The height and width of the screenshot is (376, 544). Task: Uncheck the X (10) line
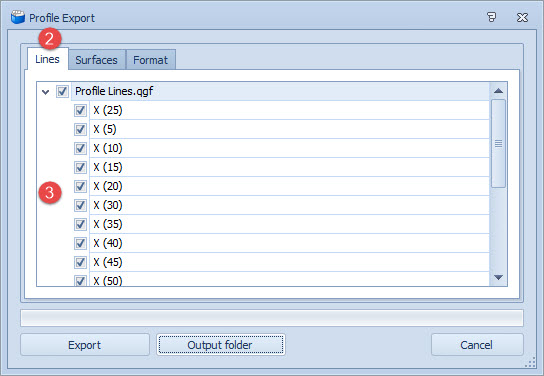[x=80, y=148]
